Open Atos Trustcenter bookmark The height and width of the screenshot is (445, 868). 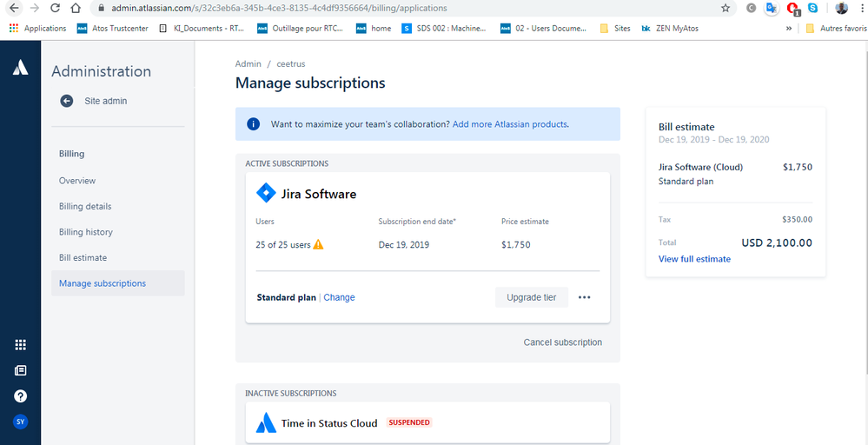[x=113, y=28]
